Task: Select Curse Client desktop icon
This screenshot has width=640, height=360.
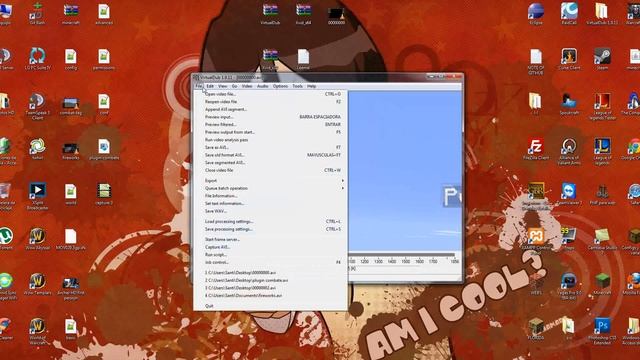Action: 569,59
